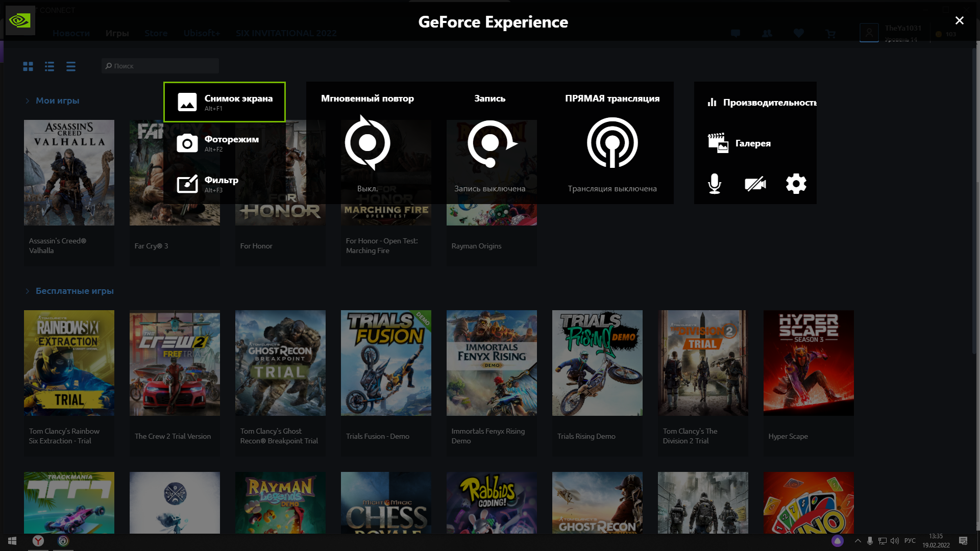Select The Crew 2 Trial Version title
This screenshot has height=551, width=980.
[173, 436]
